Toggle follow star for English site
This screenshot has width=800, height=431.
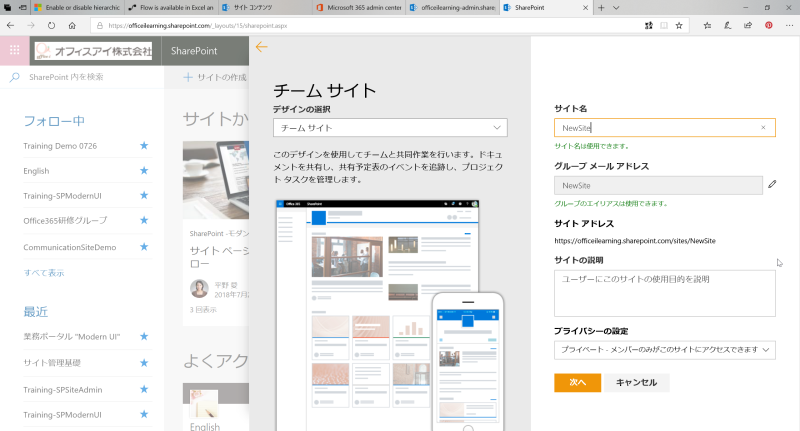click(x=144, y=170)
